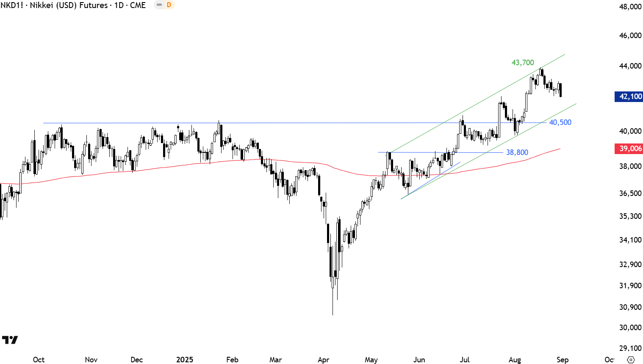
Task: Click the Oct label at time axis start
Action: pos(39,360)
